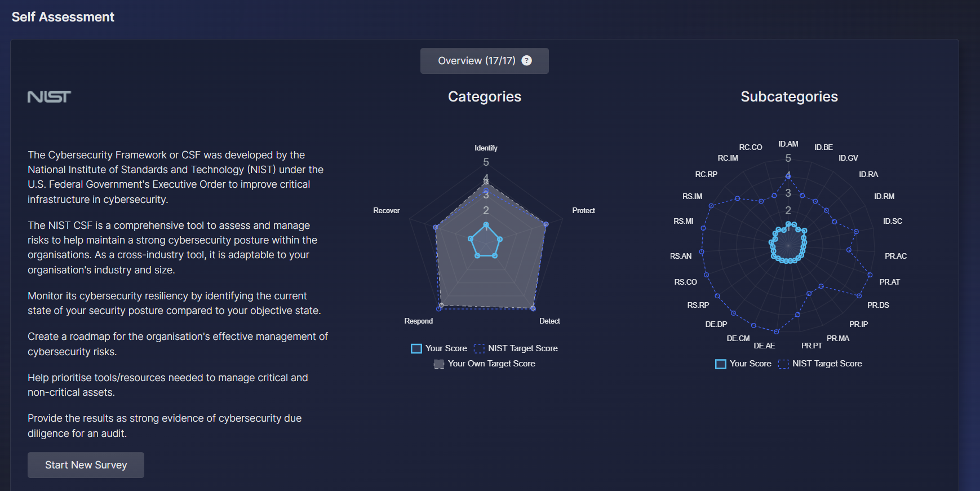Click the Respond target point on Categories radar

point(439,308)
